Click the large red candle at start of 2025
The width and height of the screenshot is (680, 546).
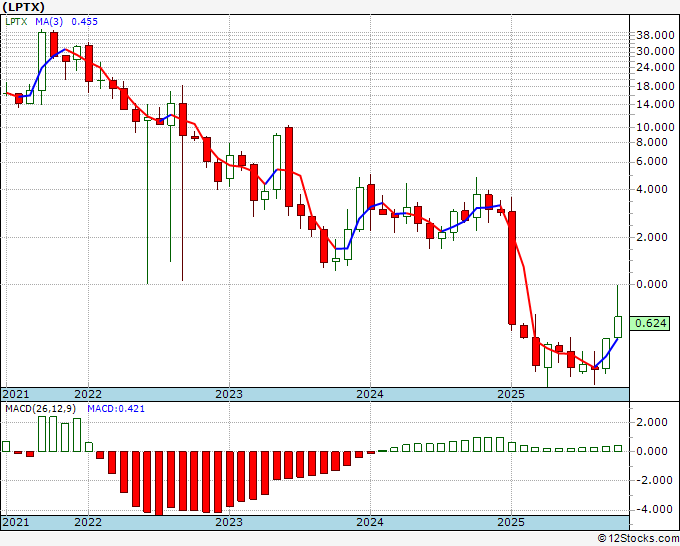click(512, 268)
